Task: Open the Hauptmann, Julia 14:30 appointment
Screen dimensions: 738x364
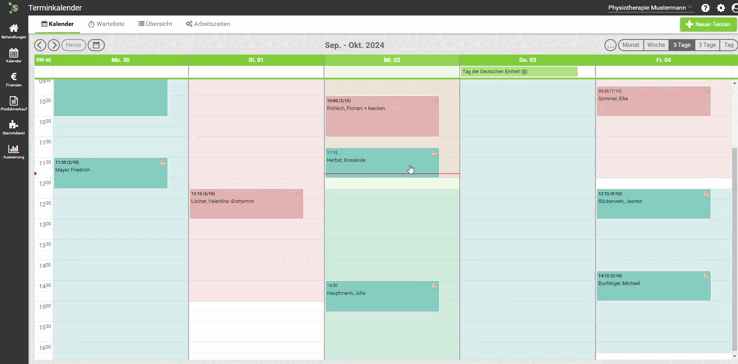Action: 382,296
